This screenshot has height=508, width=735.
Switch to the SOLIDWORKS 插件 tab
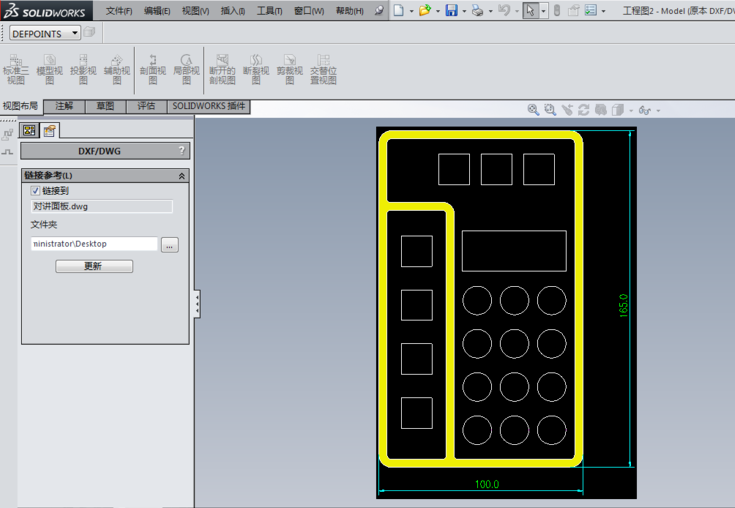[x=208, y=106]
